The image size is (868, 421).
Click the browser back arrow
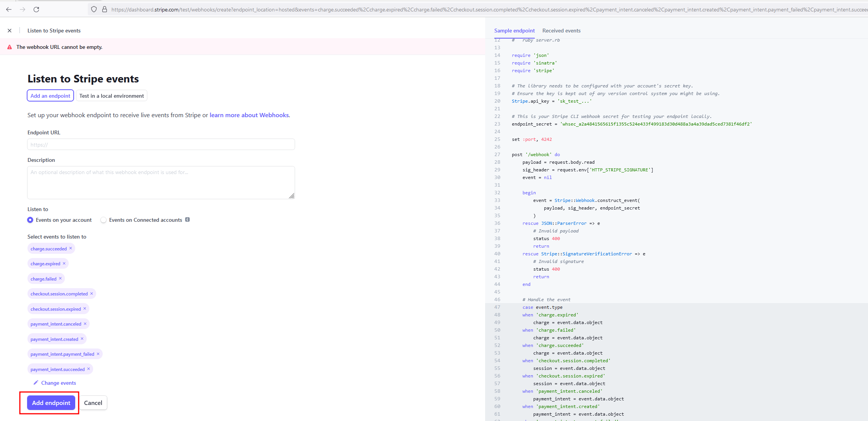[9, 10]
